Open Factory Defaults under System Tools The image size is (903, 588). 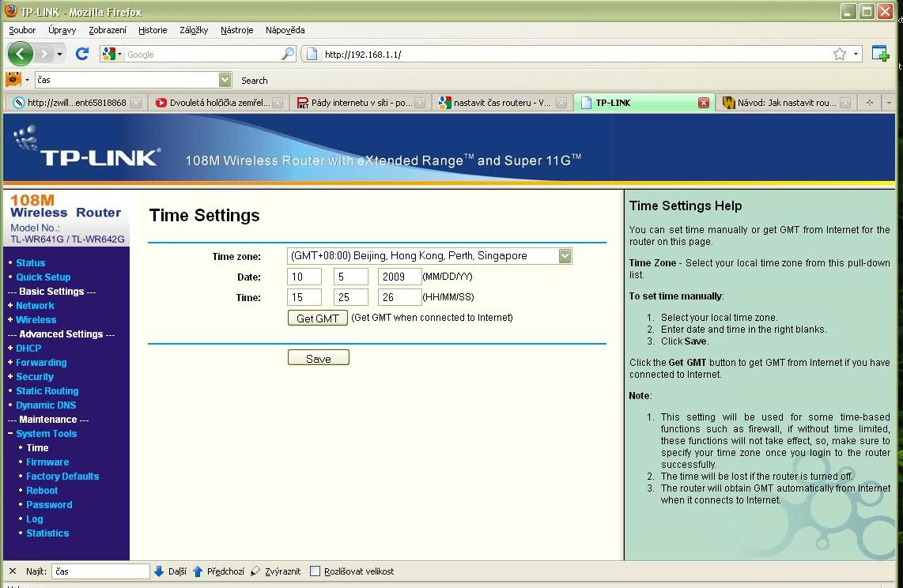click(x=62, y=477)
